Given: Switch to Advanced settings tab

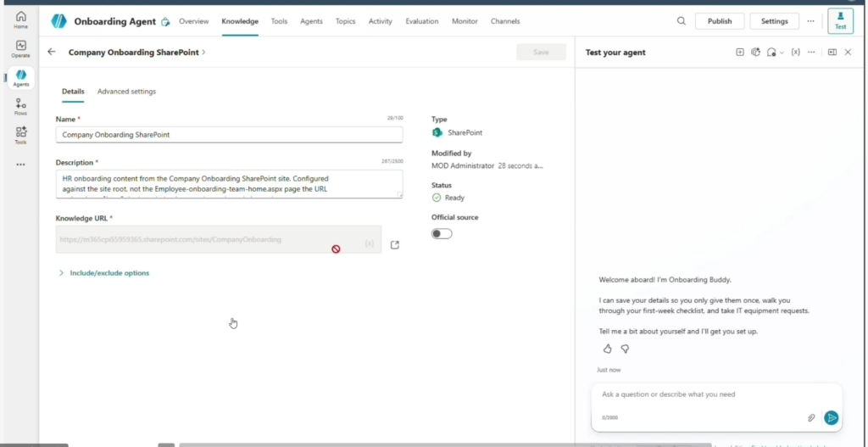Looking at the screenshot, I should click(127, 92).
